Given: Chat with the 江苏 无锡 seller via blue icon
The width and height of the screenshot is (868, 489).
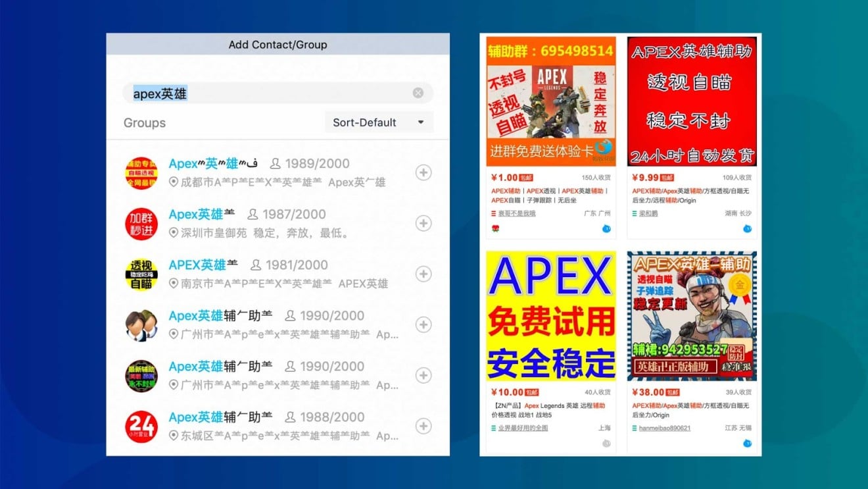Looking at the screenshot, I should point(748,444).
